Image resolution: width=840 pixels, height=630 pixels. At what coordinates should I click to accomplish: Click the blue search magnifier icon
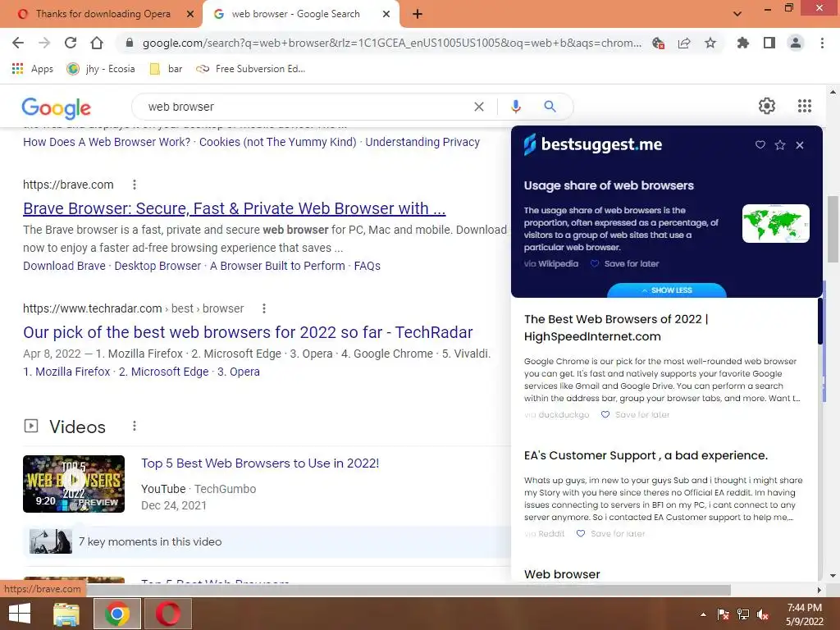tap(550, 107)
